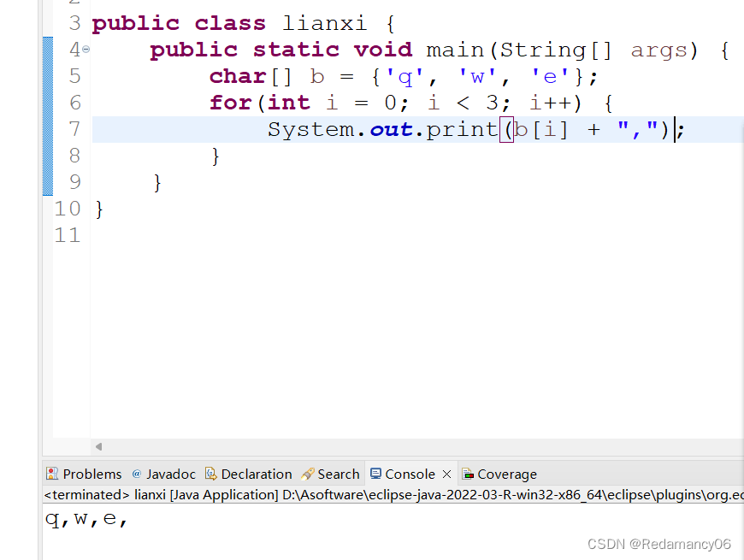Click the void keyword on line 4
The height and width of the screenshot is (560, 744).
click(383, 50)
